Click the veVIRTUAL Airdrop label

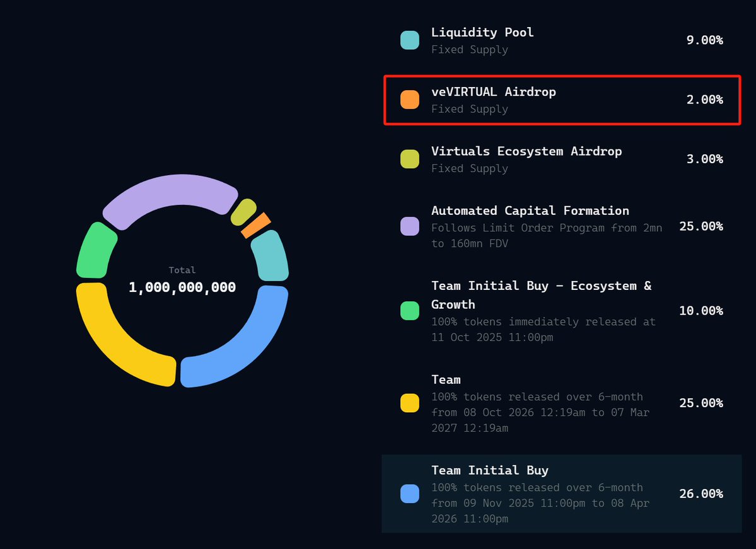494,92
